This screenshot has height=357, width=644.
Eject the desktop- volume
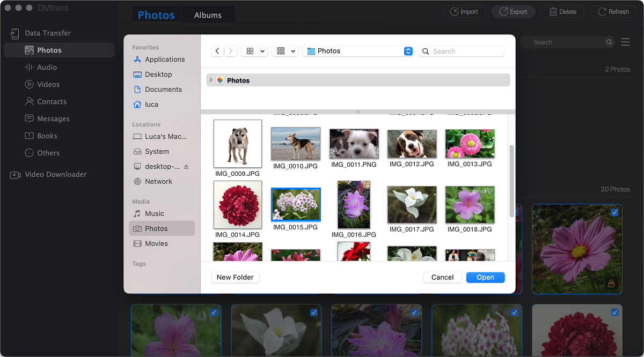pyautogui.click(x=186, y=167)
